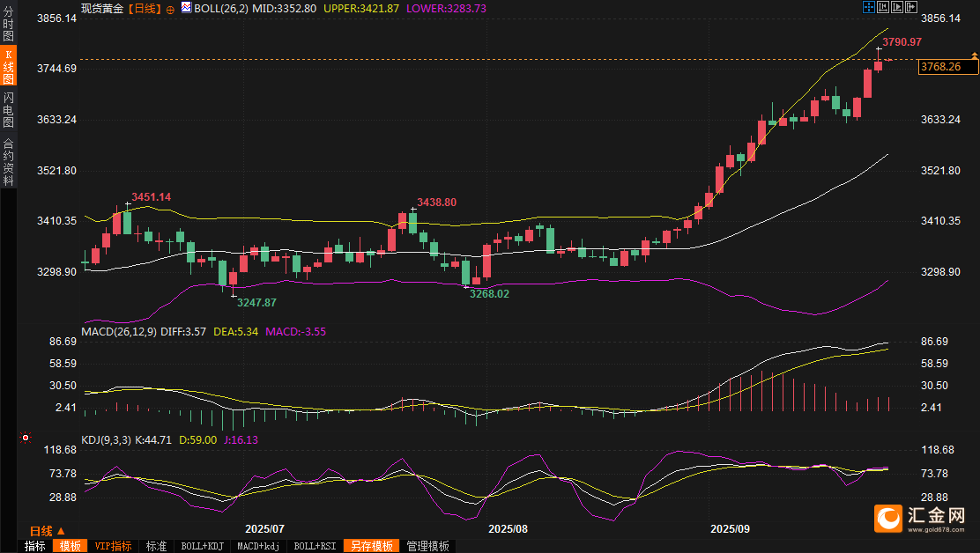Click the red target icon beside KDJ
The height and width of the screenshot is (553, 980).
[x=26, y=438]
